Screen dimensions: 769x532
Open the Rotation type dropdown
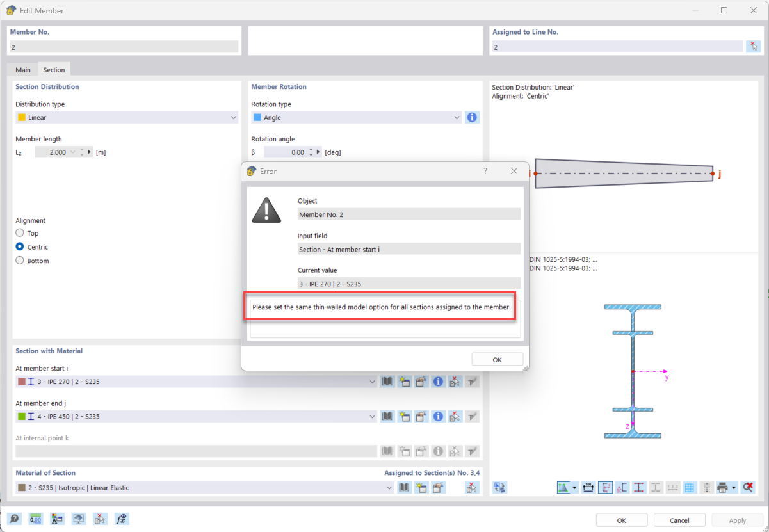(x=456, y=117)
